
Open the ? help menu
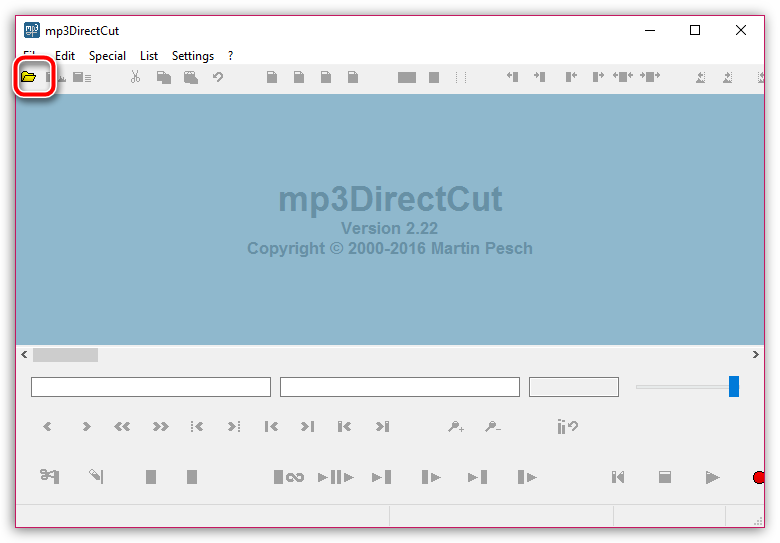point(230,56)
